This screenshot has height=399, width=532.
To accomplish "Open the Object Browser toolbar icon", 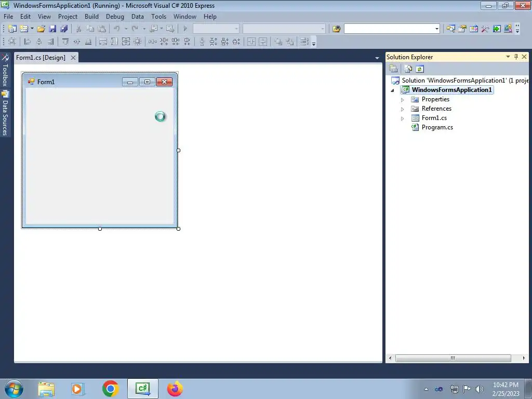I will (474, 29).
